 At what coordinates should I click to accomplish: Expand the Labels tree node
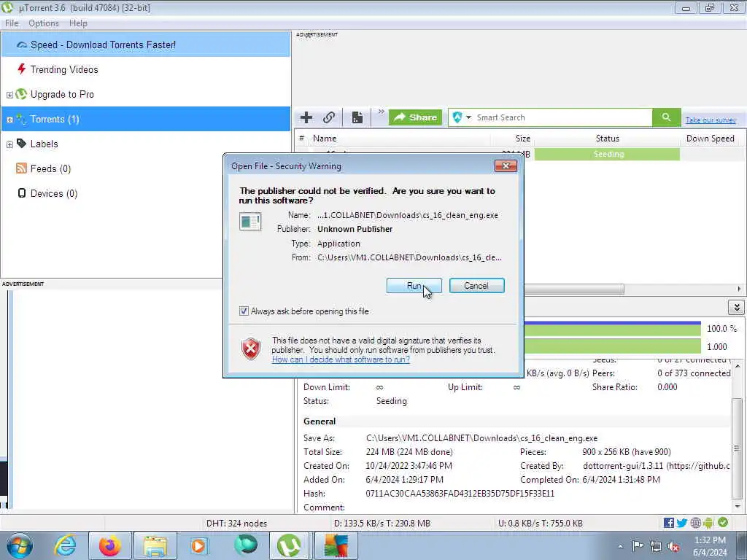[9, 144]
